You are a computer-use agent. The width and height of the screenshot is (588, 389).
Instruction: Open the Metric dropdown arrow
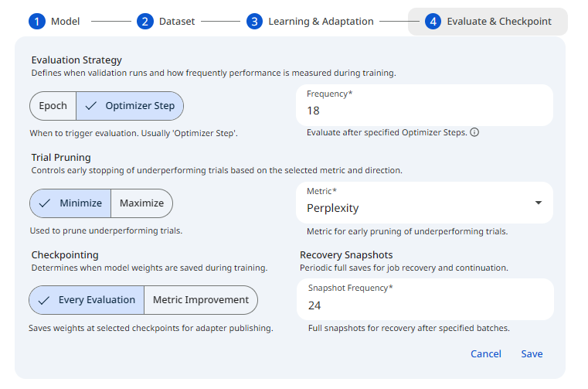coord(538,203)
